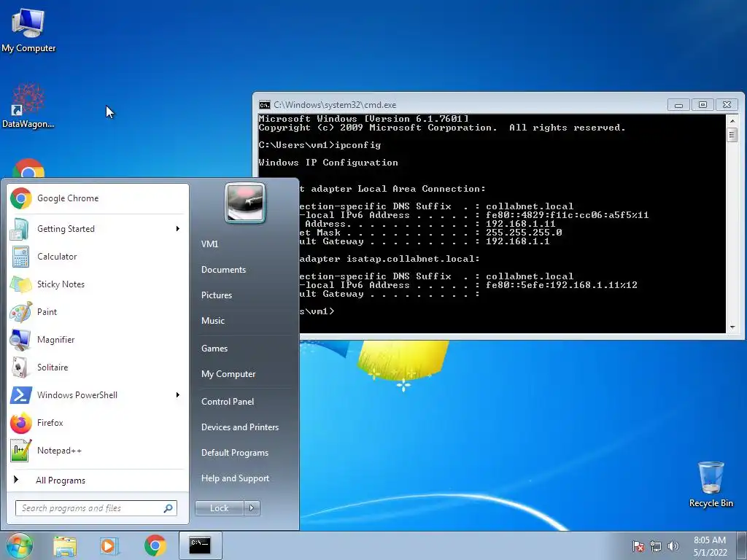
Task: Select the DataWagon desktop shortcut
Action: 28,106
